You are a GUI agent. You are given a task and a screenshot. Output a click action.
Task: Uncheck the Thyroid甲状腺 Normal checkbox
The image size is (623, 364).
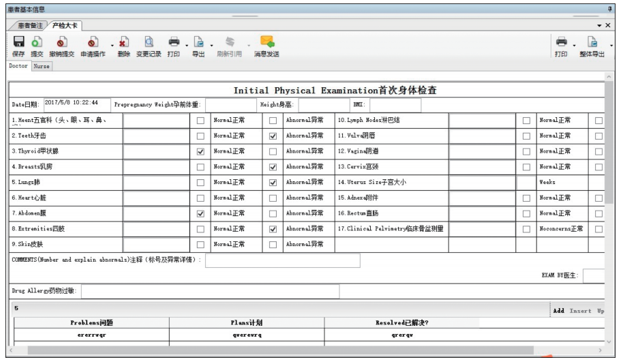pos(200,152)
